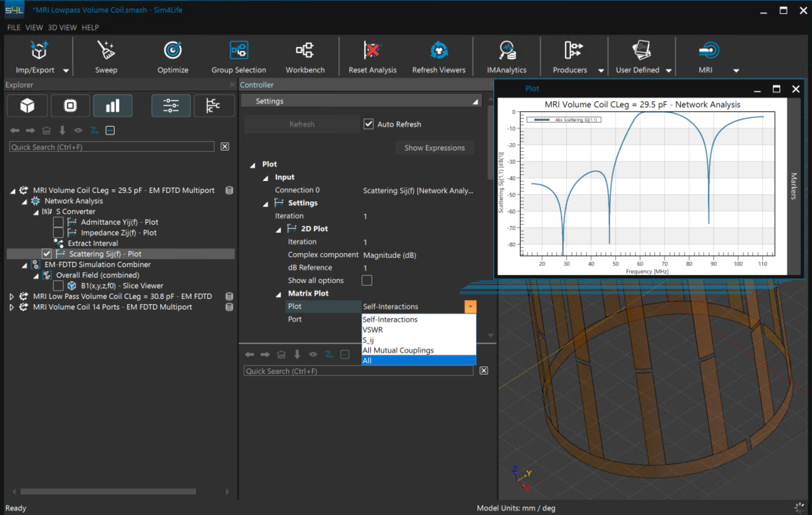This screenshot has width=812, height=515.
Task: Switch Explorer to the 3D model cube tab
Action: point(27,106)
